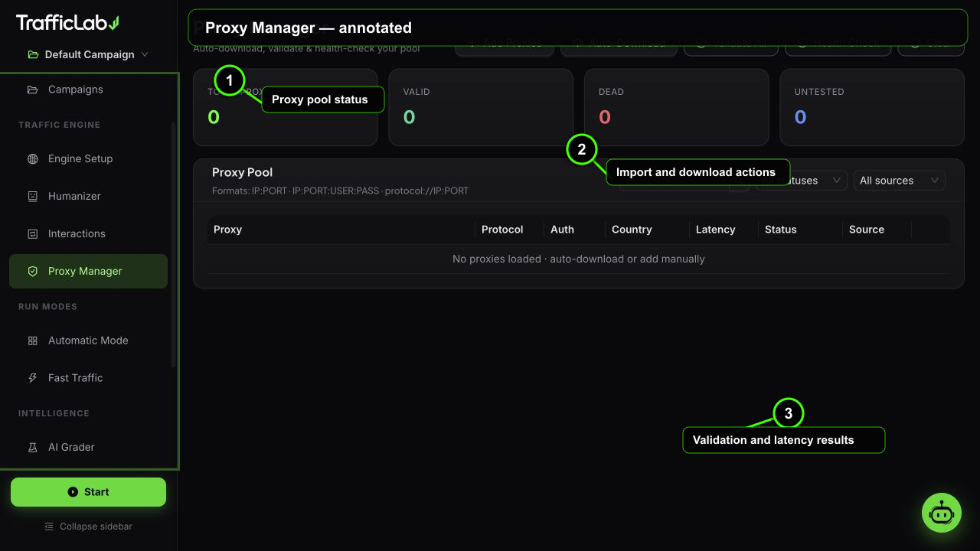980x551 pixels.
Task: Open Fast Traffic mode
Action: tap(88, 378)
